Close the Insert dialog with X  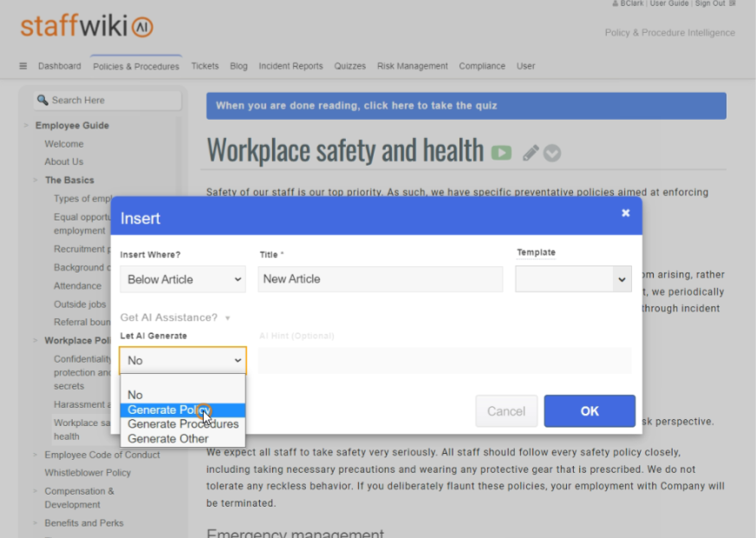[x=625, y=213]
